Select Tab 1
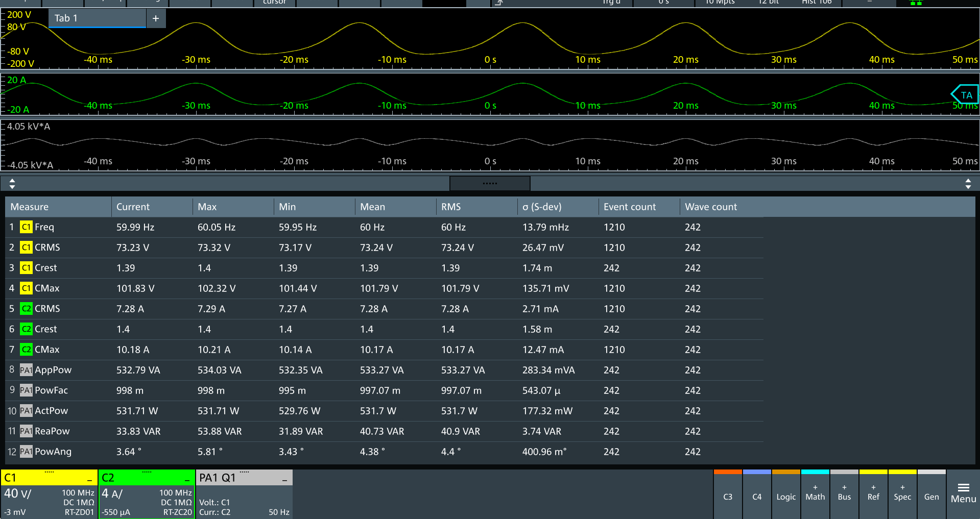This screenshot has width=980, height=519. coord(97,18)
